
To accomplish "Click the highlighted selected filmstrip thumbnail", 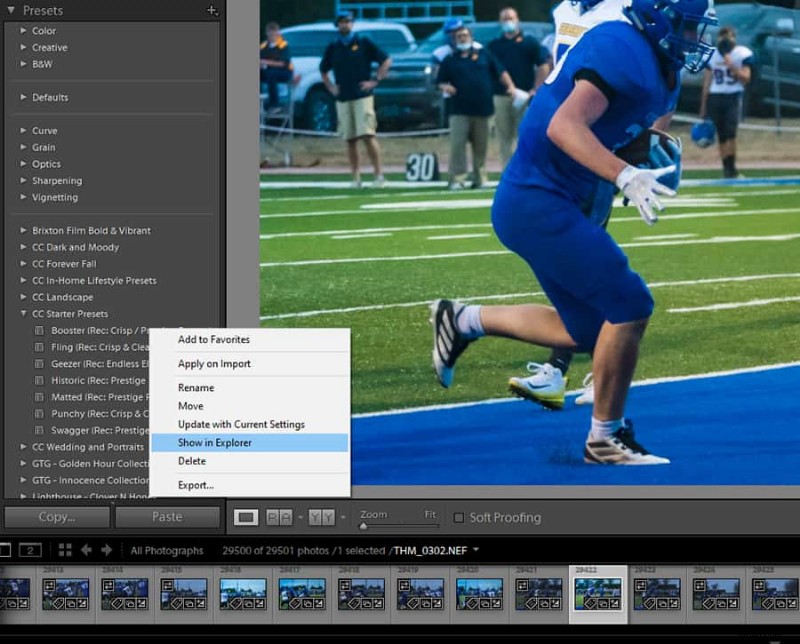I will click(x=598, y=594).
